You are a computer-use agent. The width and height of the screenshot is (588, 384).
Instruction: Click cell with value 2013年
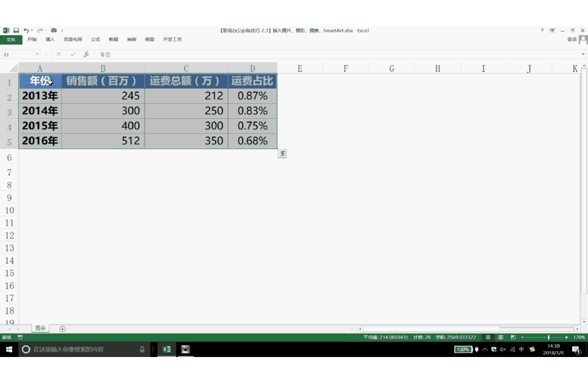tap(40, 96)
